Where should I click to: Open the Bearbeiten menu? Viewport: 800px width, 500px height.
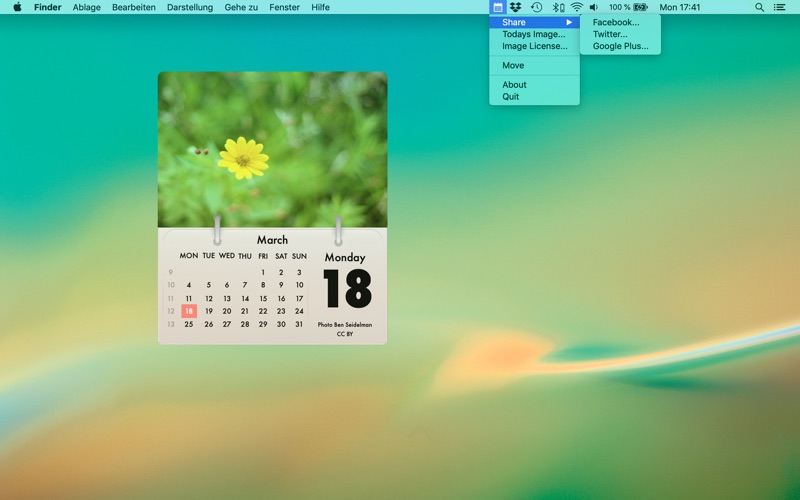point(134,7)
